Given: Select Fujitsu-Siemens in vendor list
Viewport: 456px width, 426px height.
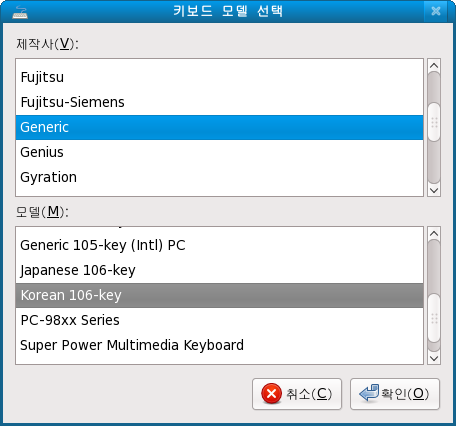Looking at the screenshot, I should [219, 102].
